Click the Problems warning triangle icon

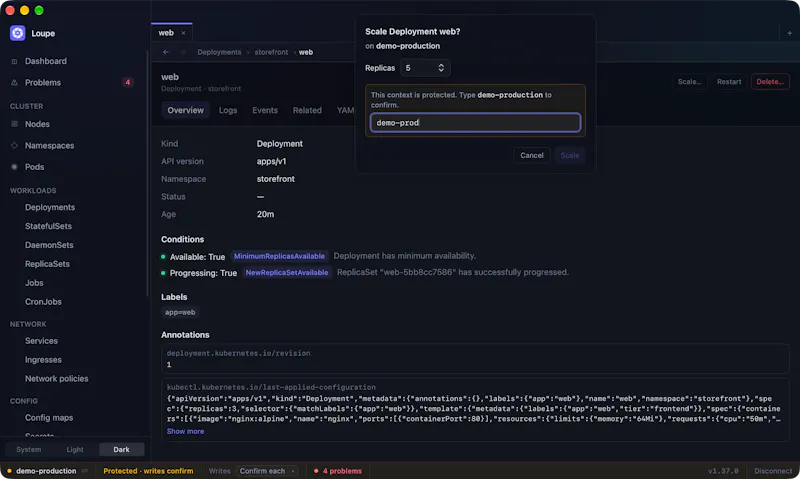14,83
